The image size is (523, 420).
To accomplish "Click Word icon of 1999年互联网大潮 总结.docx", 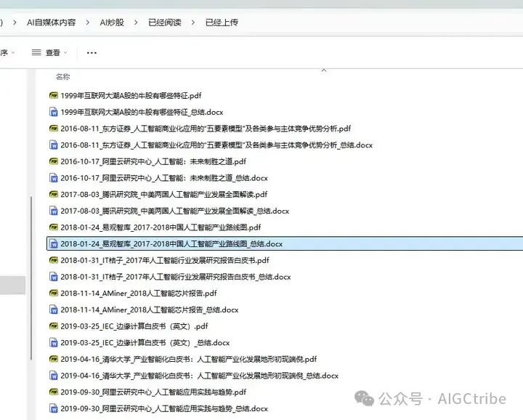I will tap(54, 112).
